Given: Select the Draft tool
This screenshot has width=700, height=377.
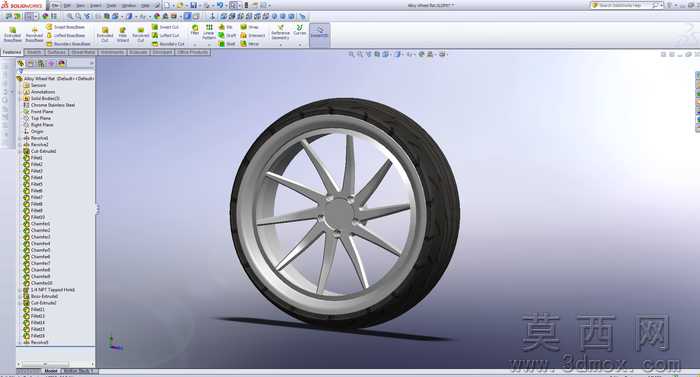Looking at the screenshot, I should [x=227, y=35].
